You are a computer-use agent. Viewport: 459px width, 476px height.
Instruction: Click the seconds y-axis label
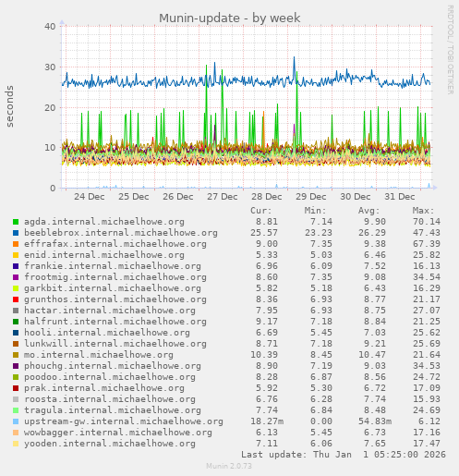(9, 106)
